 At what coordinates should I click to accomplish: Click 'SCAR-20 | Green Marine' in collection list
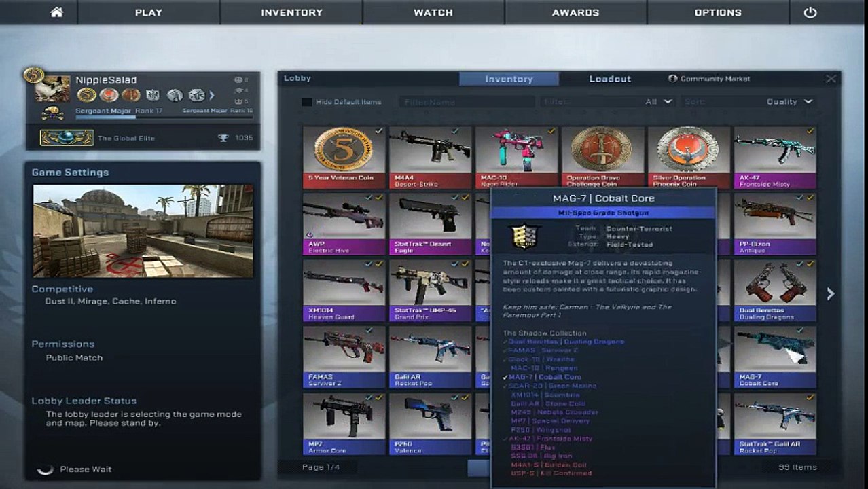coord(553,386)
